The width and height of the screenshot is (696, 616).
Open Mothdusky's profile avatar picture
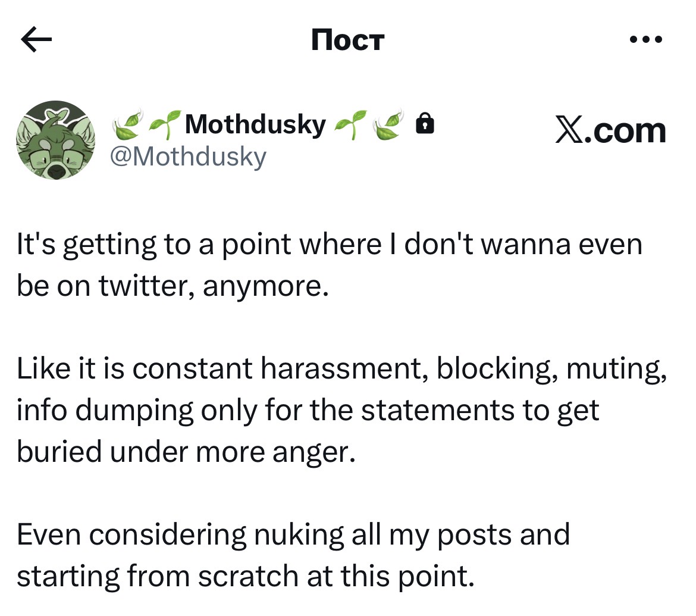[55, 140]
